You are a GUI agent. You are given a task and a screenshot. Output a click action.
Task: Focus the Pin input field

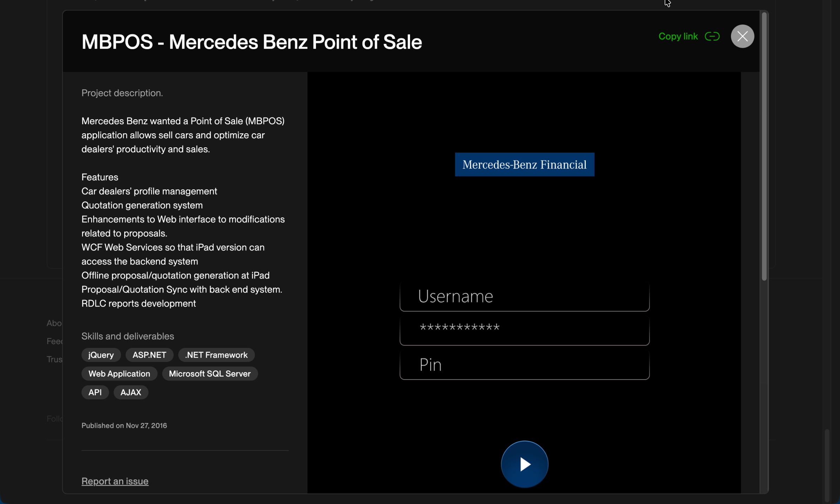coord(524,365)
